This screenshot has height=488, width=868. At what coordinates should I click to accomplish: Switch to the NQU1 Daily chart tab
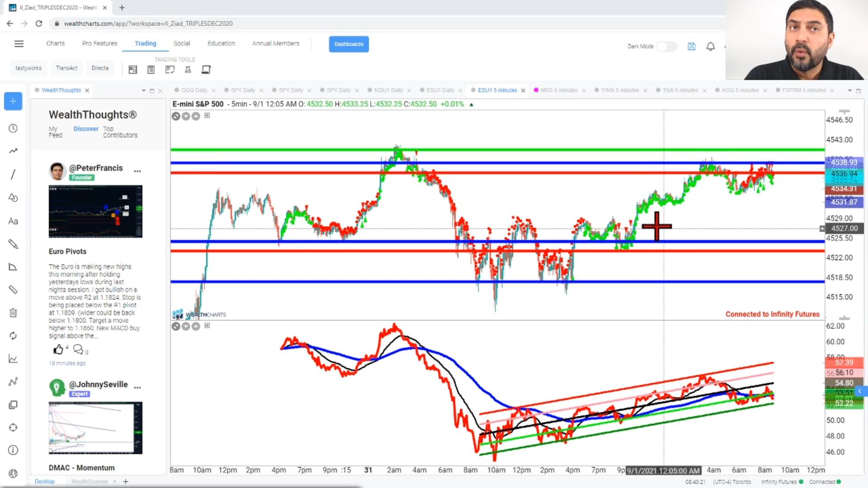pyautogui.click(x=388, y=90)
